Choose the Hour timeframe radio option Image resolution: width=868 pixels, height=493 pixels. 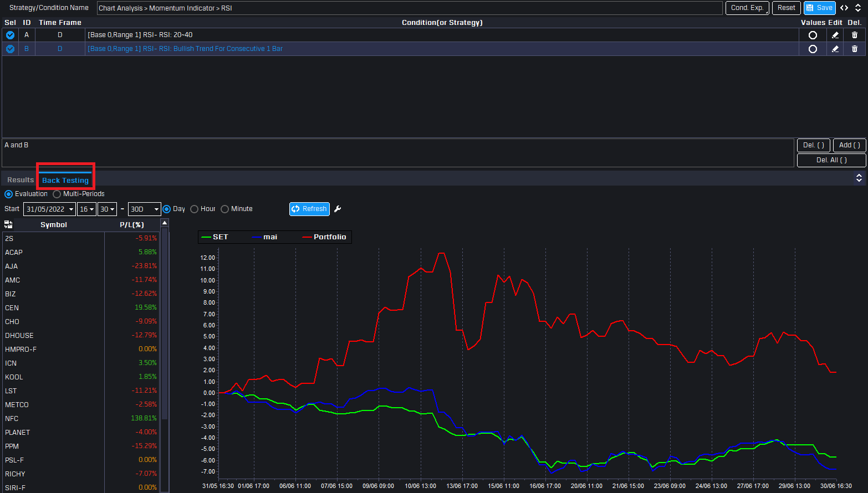click(195, 209)
